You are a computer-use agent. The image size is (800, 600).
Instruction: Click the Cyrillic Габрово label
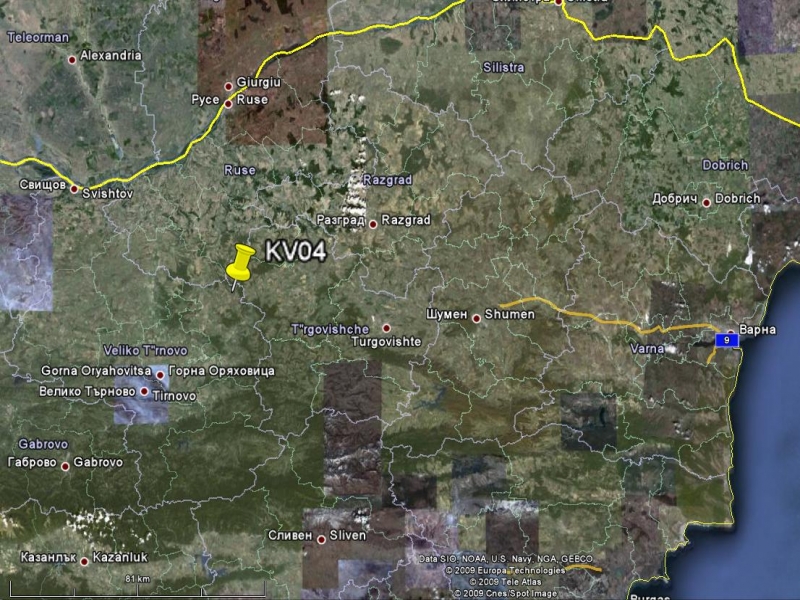click(32, 462)
